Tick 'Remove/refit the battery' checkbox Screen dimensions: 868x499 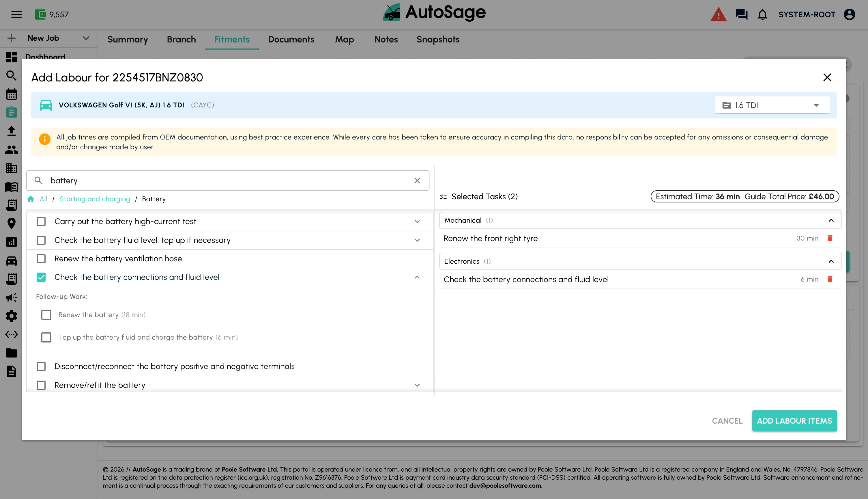[41, 385]
